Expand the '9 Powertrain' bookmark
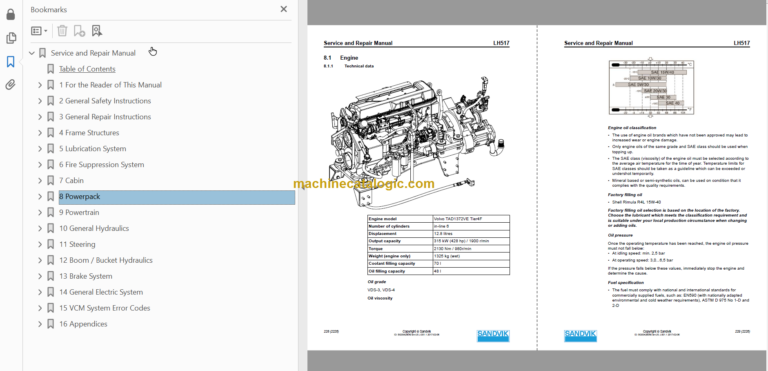Image resolution: width=768 pixels, height=371 pixels. pyautogui.click(x=40, y=212)
